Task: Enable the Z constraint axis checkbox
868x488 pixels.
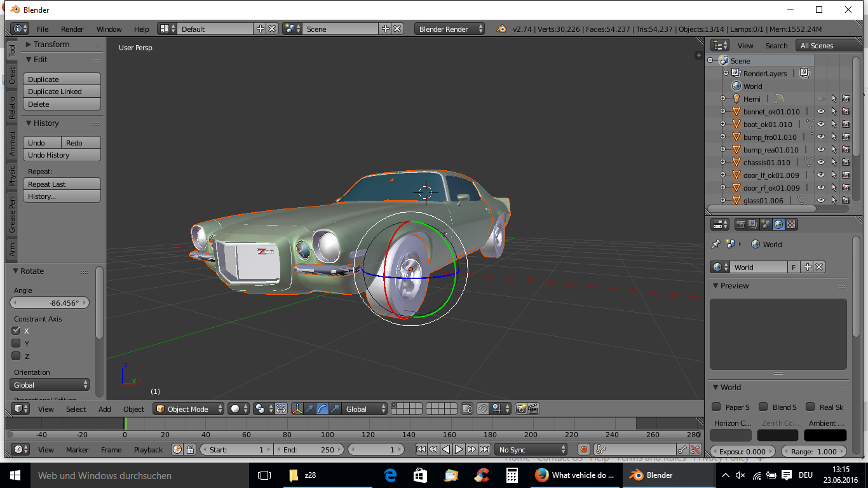Action: click(x=17, y=356)
